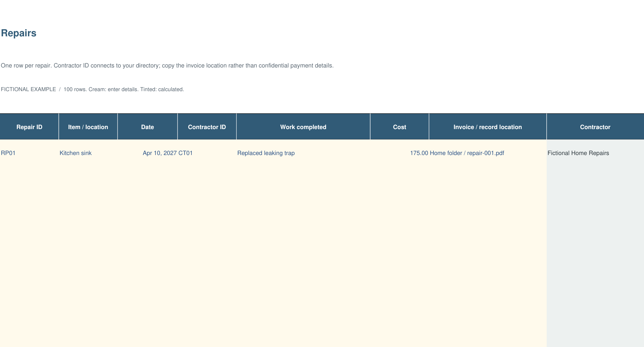
Task: Click the Date column header
Action: pos(147,127)
